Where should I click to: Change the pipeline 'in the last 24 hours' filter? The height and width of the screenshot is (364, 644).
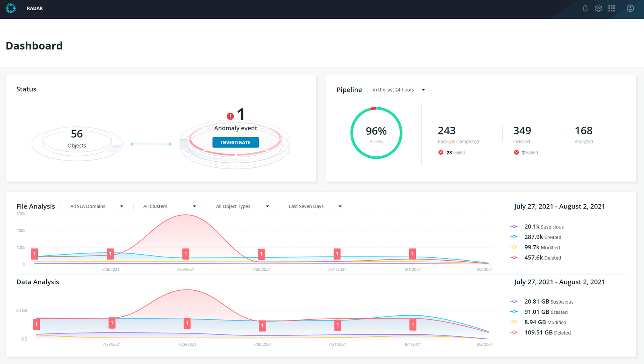(398, 90)
